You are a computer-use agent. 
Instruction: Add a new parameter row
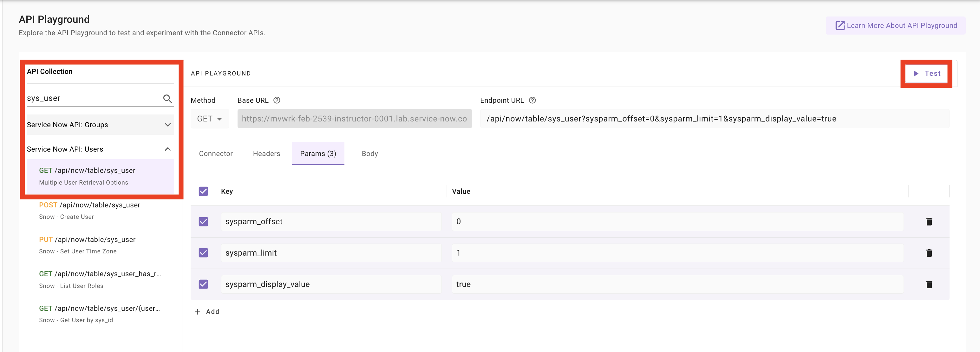click(207, 312)
